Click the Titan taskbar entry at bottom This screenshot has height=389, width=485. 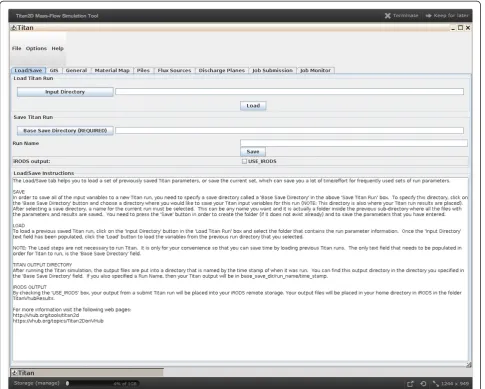point(87,373)
